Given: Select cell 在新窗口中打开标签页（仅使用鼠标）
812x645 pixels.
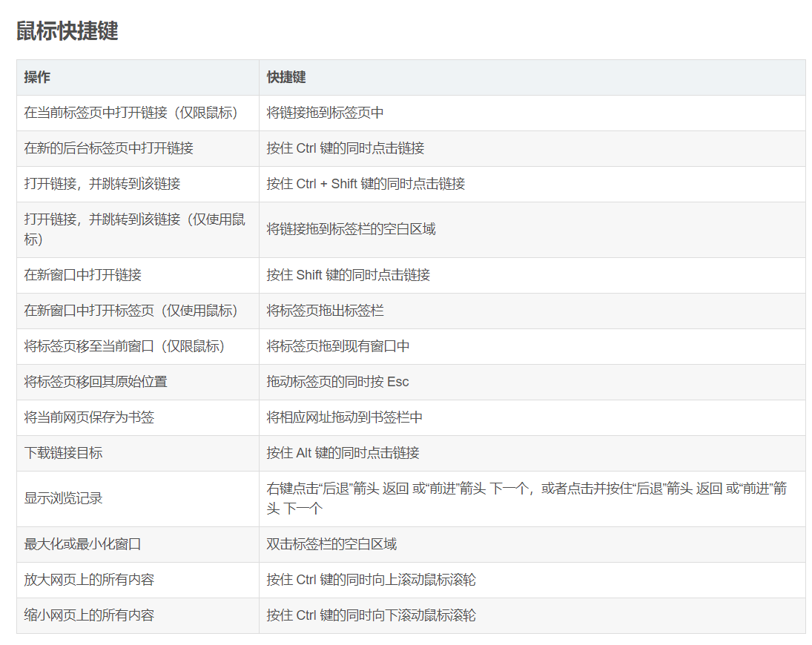Looking at the screenshot, I should (x=138, y=311).
